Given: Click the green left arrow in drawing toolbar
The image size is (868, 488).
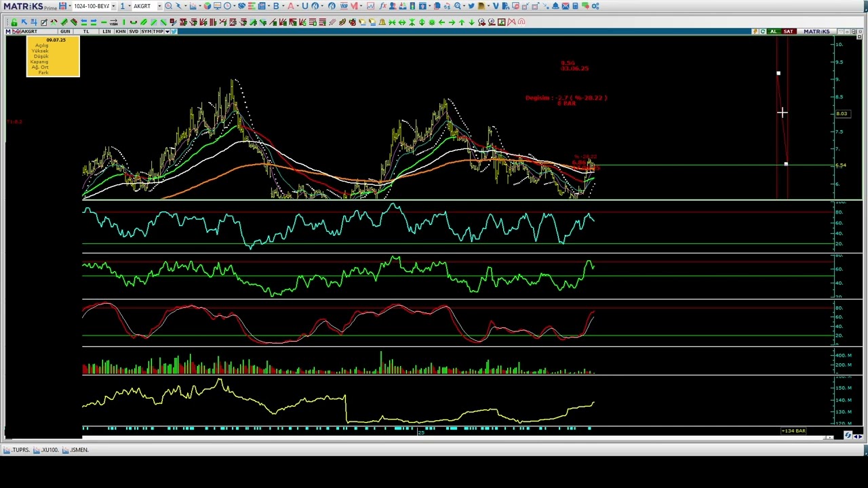Looking at the screenshot, I should click(441, 22).
